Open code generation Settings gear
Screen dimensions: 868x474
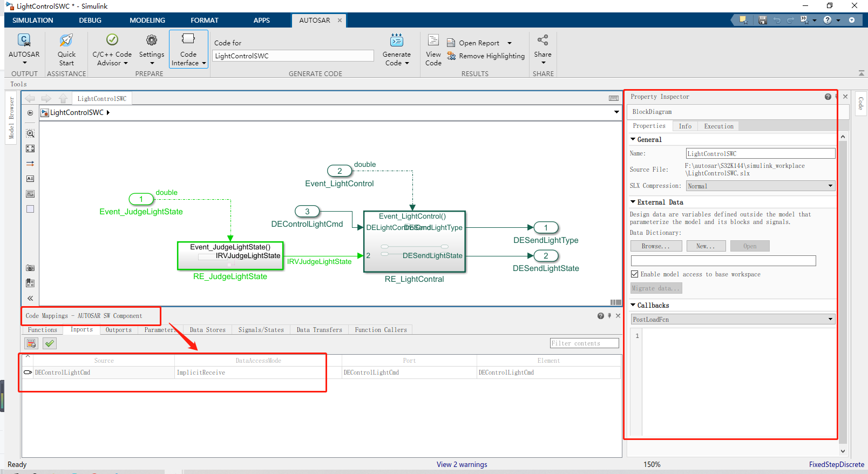pos(152,40)
